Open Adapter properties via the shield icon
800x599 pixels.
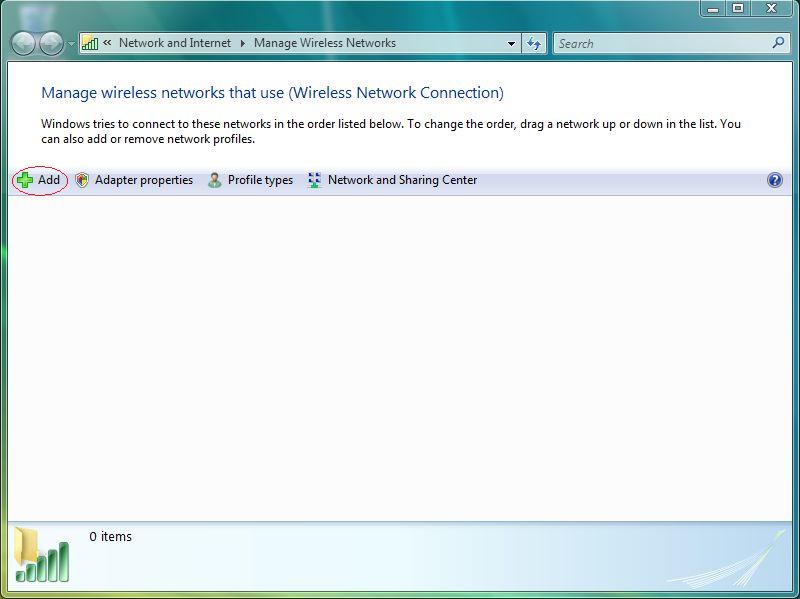(82, 180)
